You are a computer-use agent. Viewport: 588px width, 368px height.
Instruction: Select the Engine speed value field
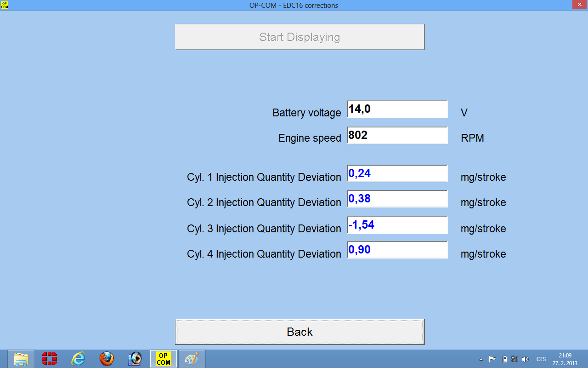click(x=397, y=135)
